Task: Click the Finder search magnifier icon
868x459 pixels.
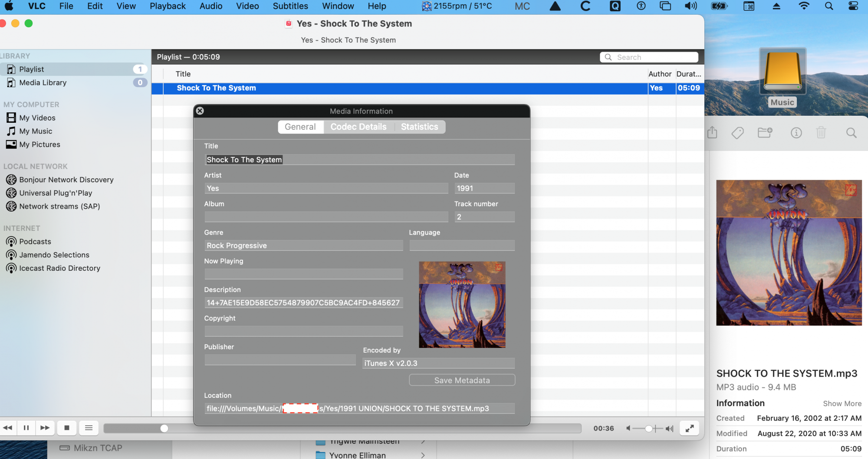Action: coord(852,132)
